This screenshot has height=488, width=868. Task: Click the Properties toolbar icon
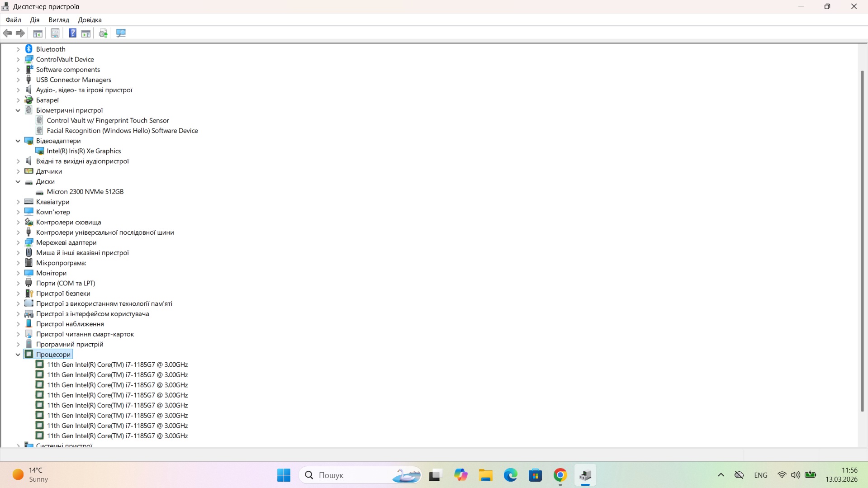(55, 33)
